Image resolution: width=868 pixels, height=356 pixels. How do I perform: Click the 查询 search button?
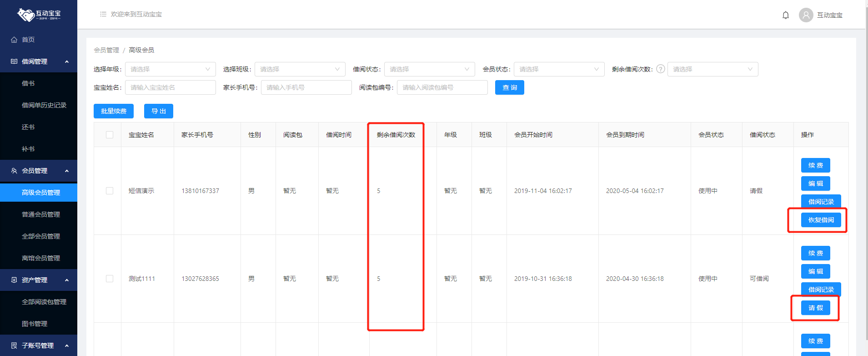510,87
